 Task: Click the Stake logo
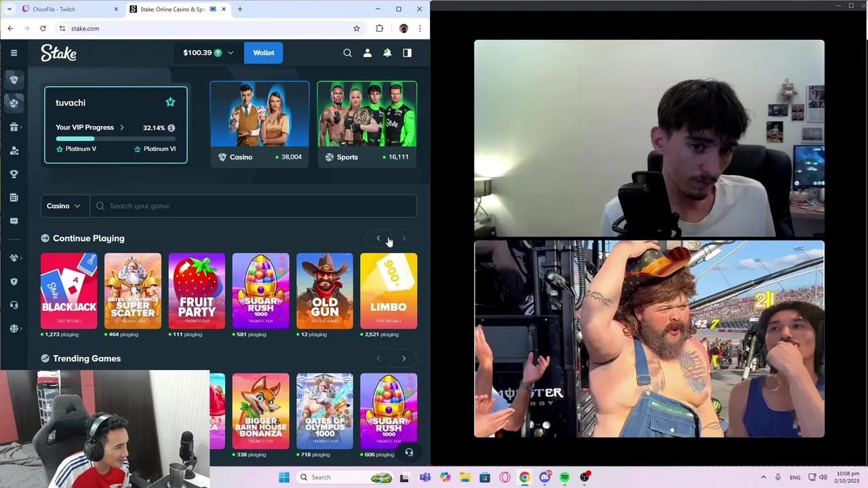click(58, 53)
